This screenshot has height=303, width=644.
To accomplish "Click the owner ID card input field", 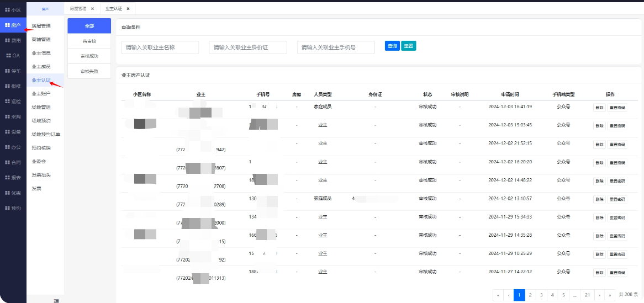I will (248, 47).
